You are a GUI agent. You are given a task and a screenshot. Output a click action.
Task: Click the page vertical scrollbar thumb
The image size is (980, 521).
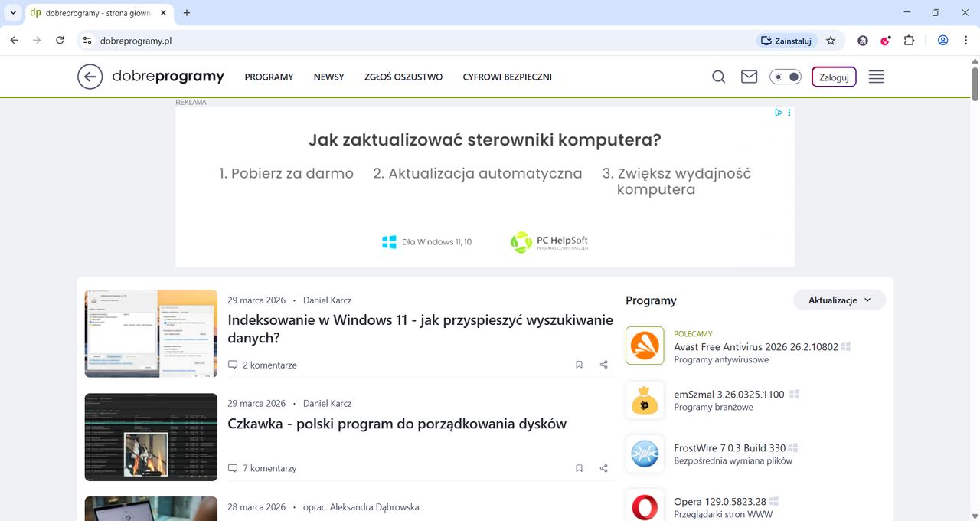pyautogui.click(x=975, y=84)
